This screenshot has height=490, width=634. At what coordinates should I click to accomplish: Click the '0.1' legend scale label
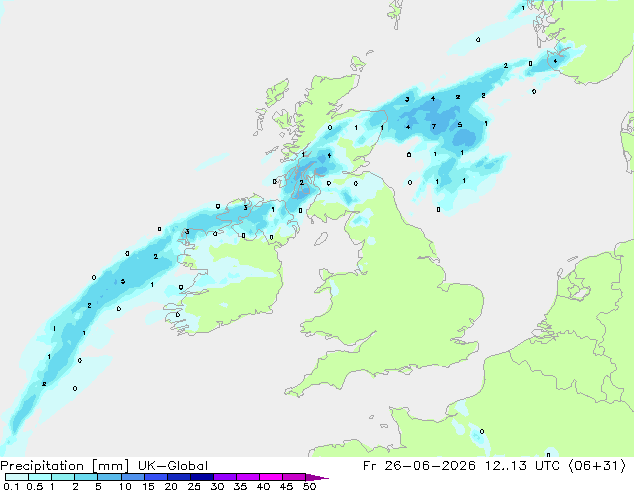[x=11, y=486]
